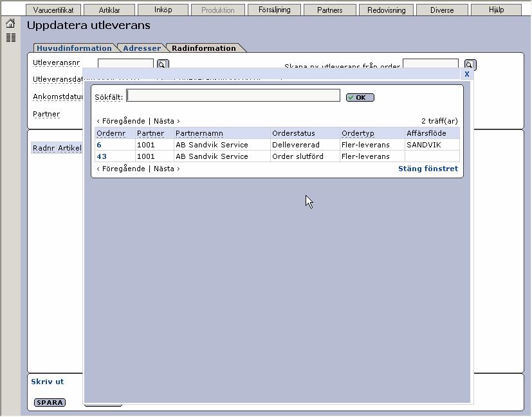Open the Försäljning menu

coord(275,10)
